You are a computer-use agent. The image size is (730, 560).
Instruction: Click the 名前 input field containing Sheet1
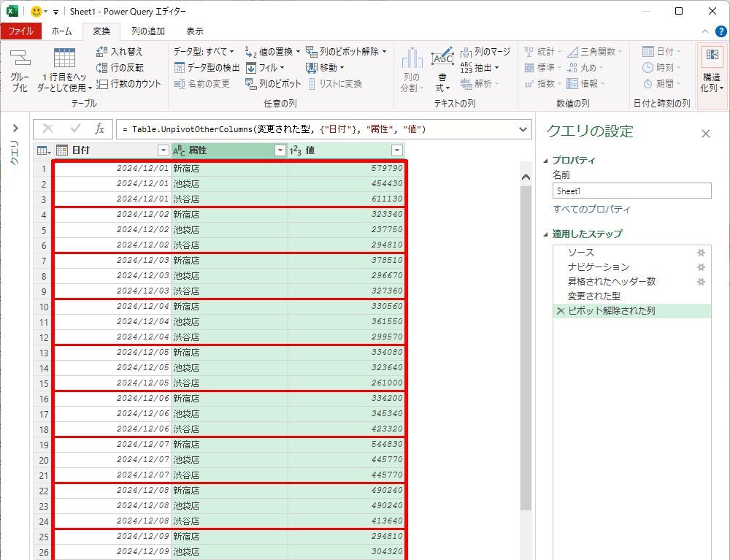coord(631,191)
